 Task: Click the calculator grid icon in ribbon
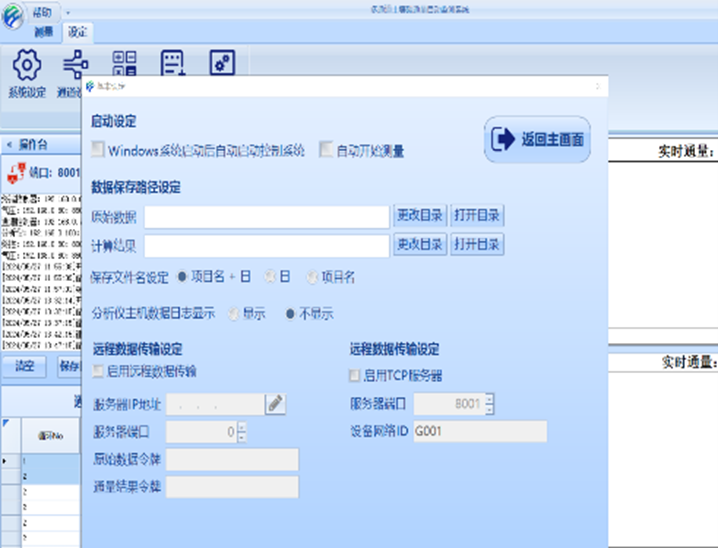[125, 63]
